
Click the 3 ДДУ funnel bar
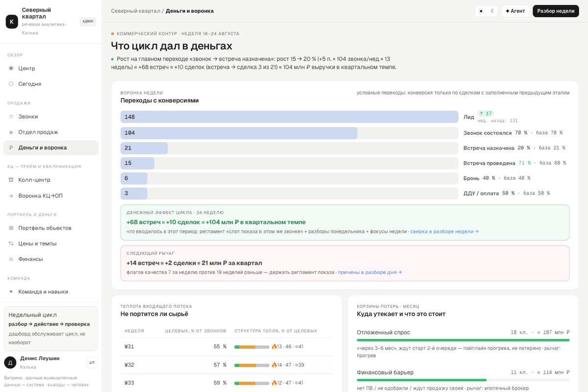(x=134, y=194)
